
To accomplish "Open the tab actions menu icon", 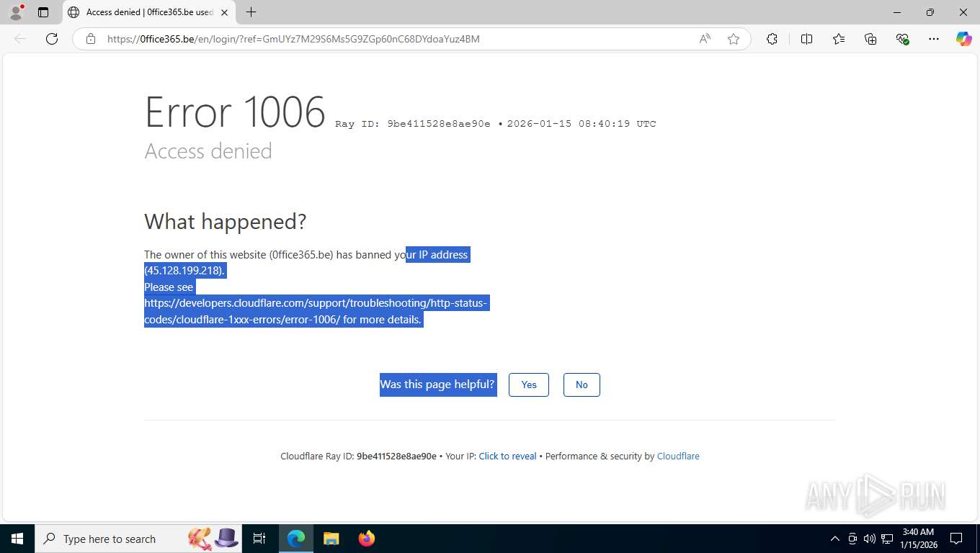I will coord(43,12).
